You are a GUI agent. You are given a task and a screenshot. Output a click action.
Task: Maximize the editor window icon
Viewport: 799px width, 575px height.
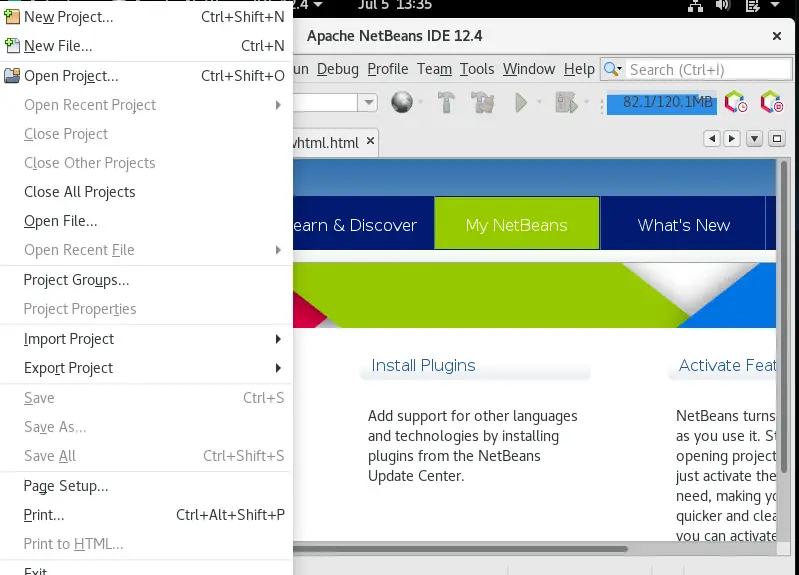tap(777, 139)
